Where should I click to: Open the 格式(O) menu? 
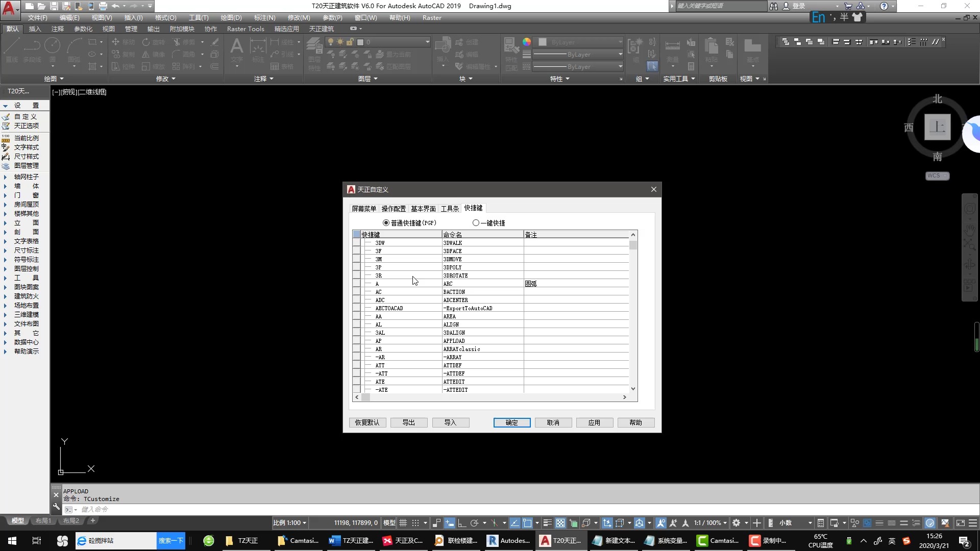[x=165, y=17]
